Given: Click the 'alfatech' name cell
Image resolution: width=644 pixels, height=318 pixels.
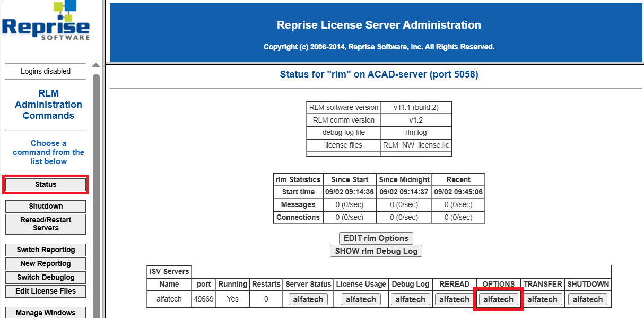Looking at the screenshot, I should point(169,299).
